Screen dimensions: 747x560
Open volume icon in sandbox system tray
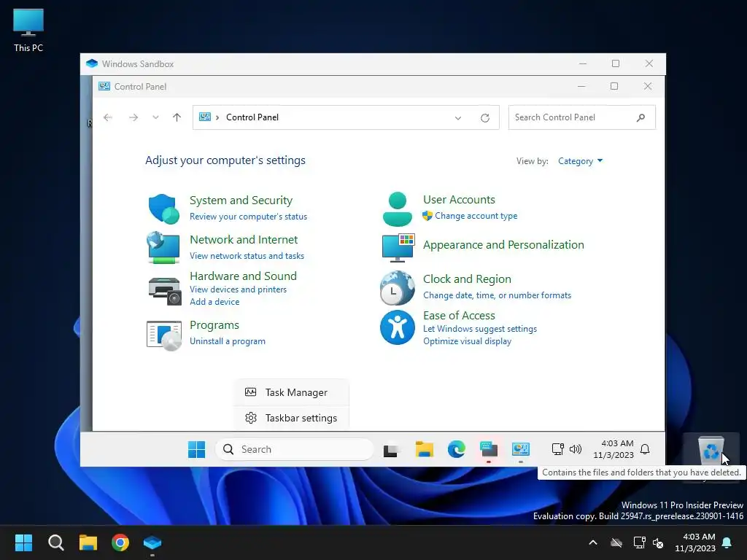[x=576, y=449]
